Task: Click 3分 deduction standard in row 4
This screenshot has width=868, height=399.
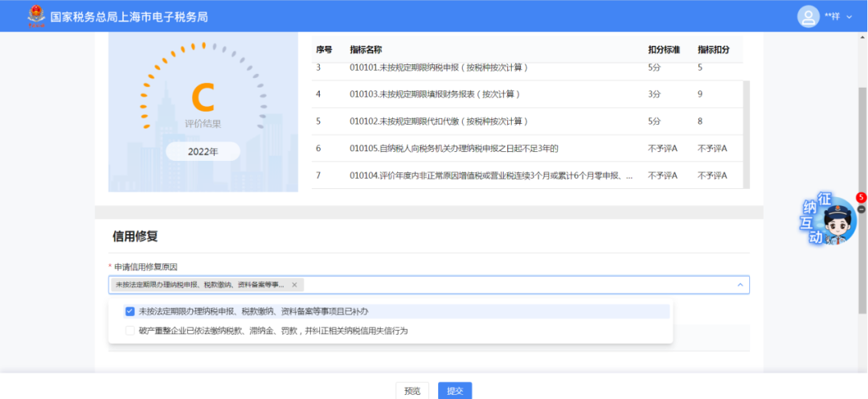Action: tap(654, 95)
